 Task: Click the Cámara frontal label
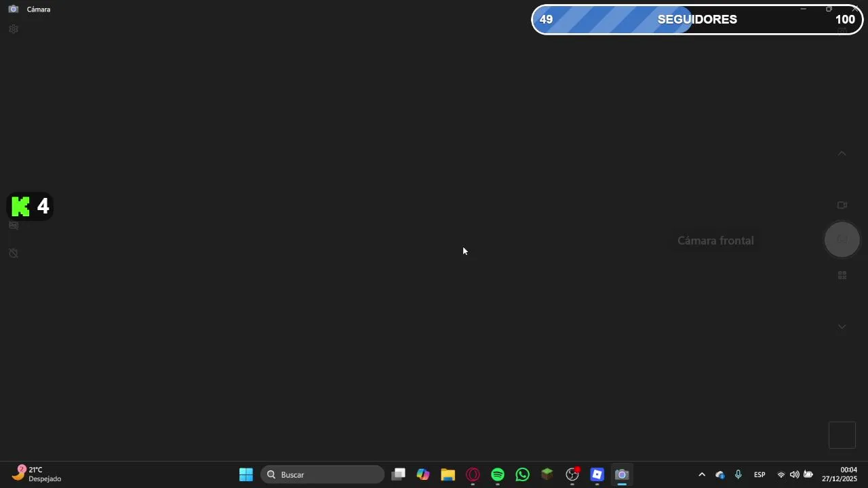pyautogui.click(x=715, y=241)
